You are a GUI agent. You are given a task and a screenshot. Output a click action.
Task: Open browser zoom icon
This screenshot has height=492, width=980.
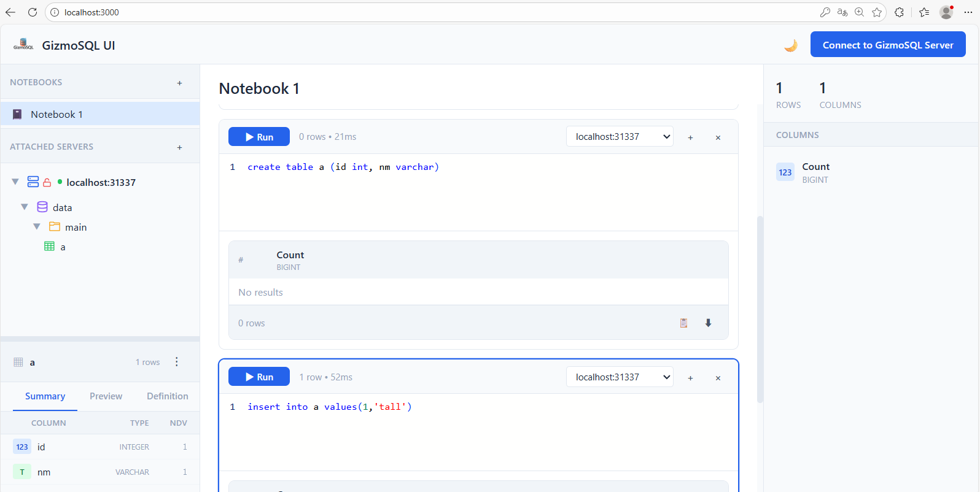click(x=860, y=12)
